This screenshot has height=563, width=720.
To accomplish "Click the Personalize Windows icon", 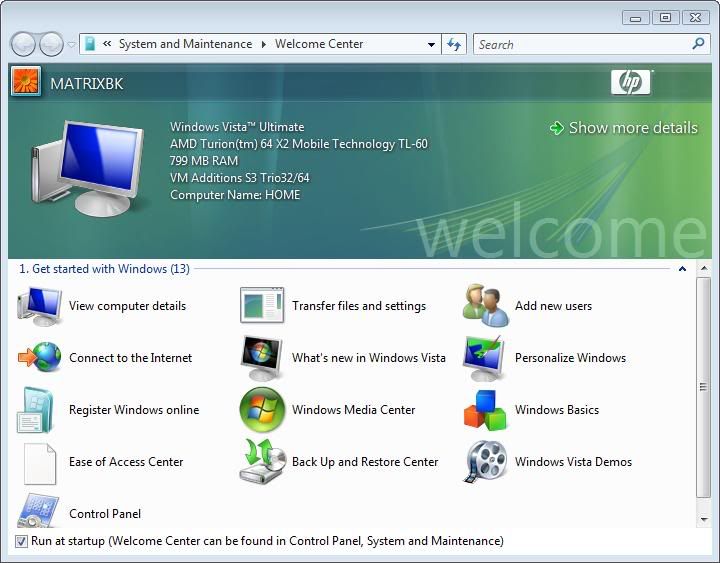I will click(486, 358).
